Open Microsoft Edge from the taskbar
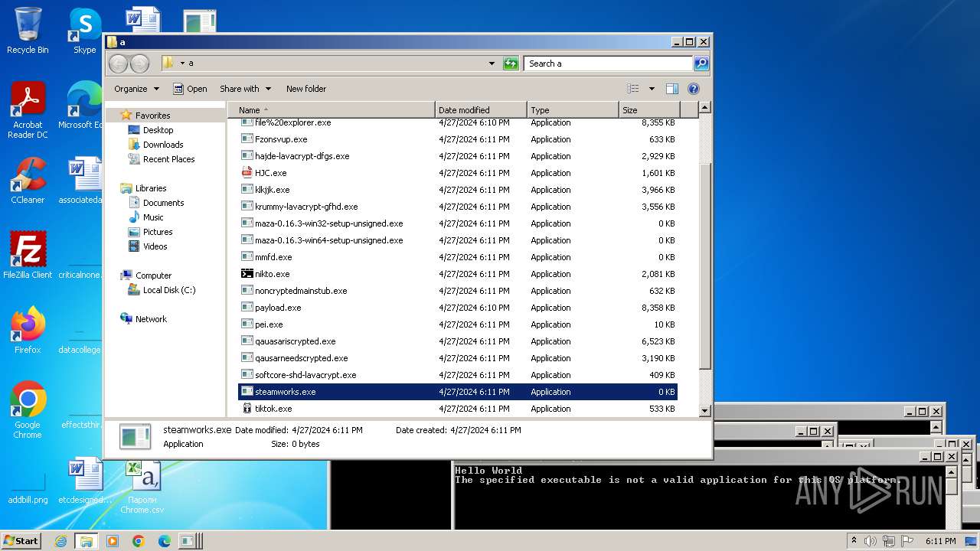 coord(164,541)
